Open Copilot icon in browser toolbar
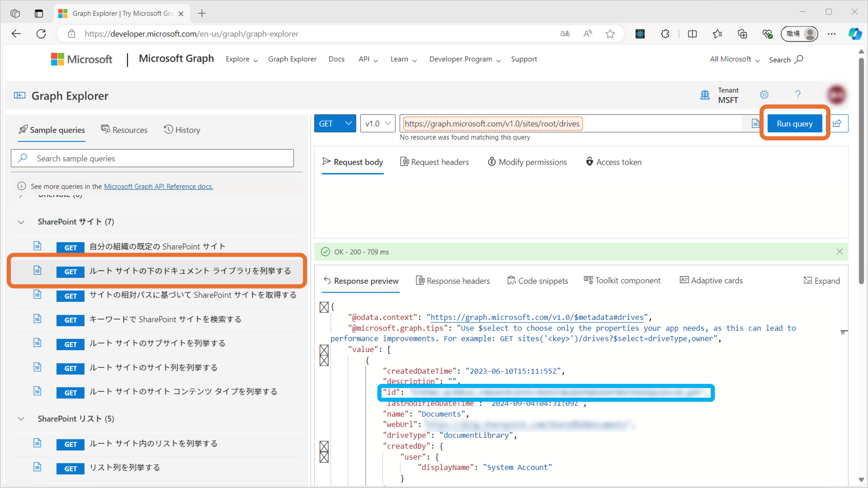 [x=855, y=34]
